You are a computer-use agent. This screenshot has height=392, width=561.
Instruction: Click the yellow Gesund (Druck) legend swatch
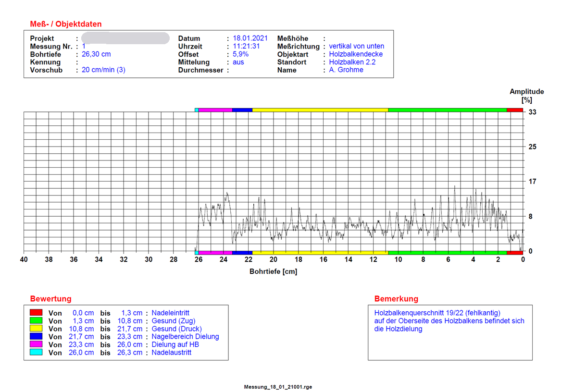coord(36,328)
